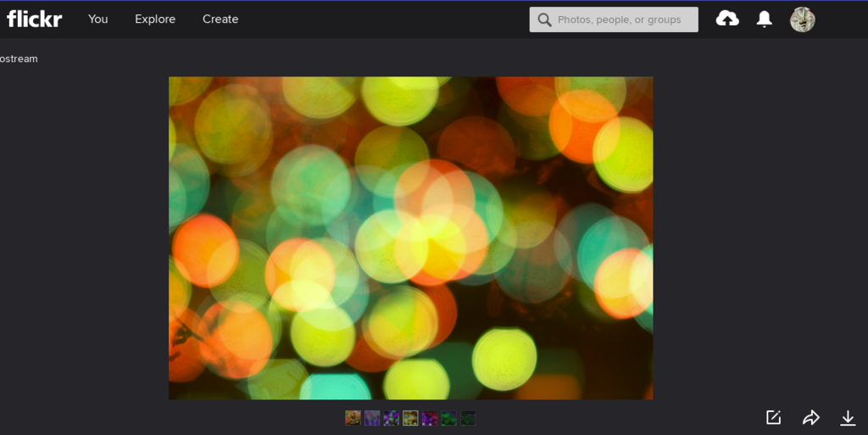Click the Flickr logo
Image resolution: width=868 pixels, height=435 pixels.
[34, 19]
